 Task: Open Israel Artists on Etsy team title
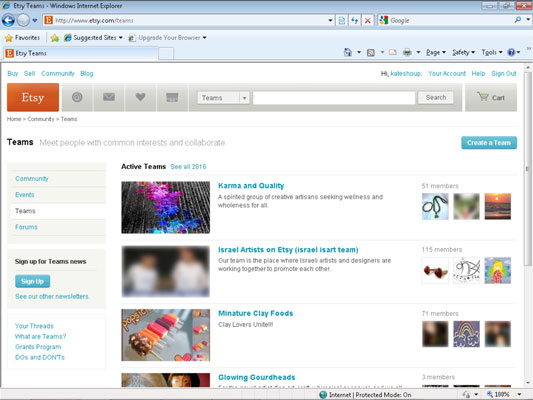(288, 250)
